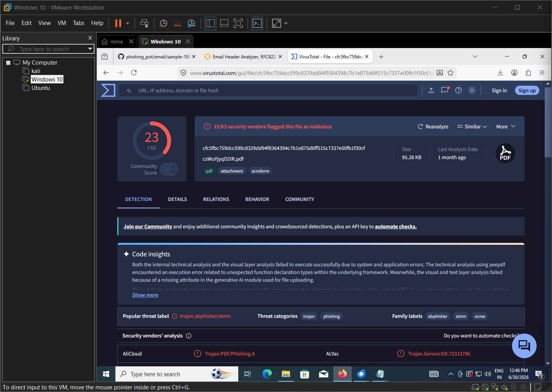Reload the VirusTotal page
This screenshot has height=392, width=552.
tap(134, 73)
